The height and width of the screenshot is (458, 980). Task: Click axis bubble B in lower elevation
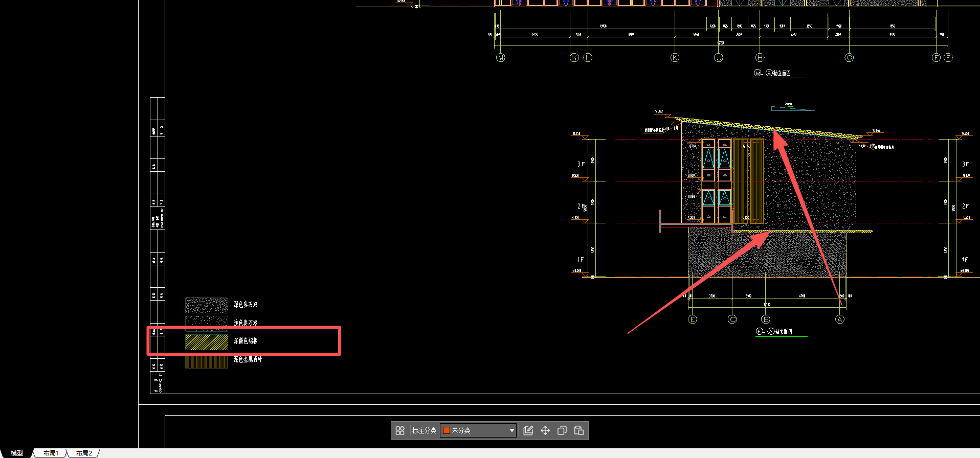pos(766,319)
